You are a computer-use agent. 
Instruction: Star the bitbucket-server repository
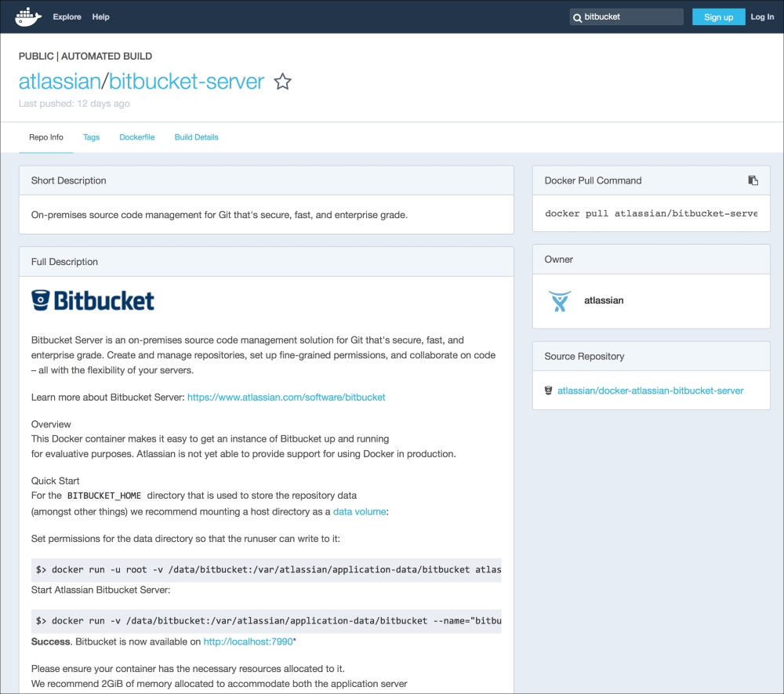pyautogui.click(x=282, y=82)
